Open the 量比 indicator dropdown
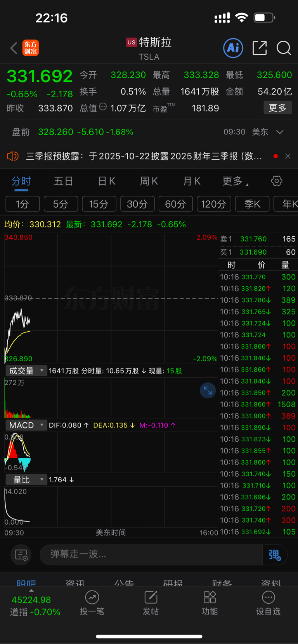This screenshot has height=644, width=298. pyautogui.click(x=26, y=480)
